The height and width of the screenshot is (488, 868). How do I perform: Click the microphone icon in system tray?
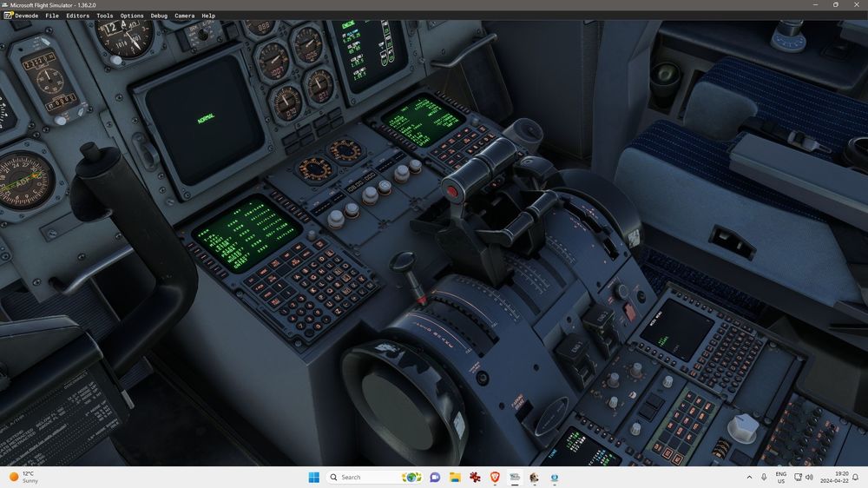tap(764, 477)
